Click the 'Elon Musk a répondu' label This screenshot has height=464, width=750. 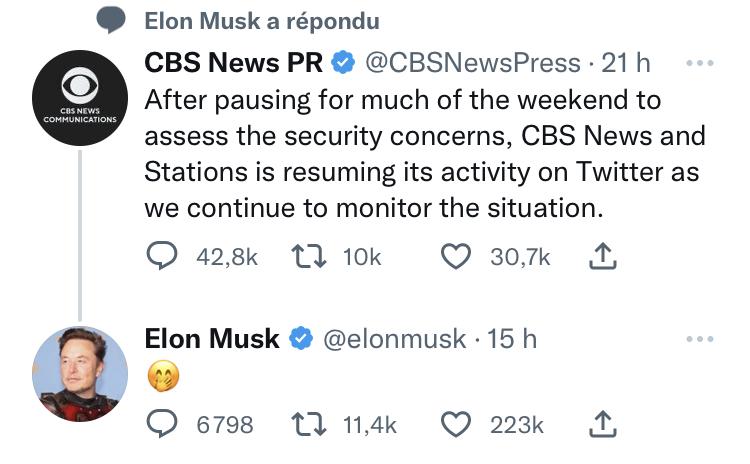tap(261, 20)
